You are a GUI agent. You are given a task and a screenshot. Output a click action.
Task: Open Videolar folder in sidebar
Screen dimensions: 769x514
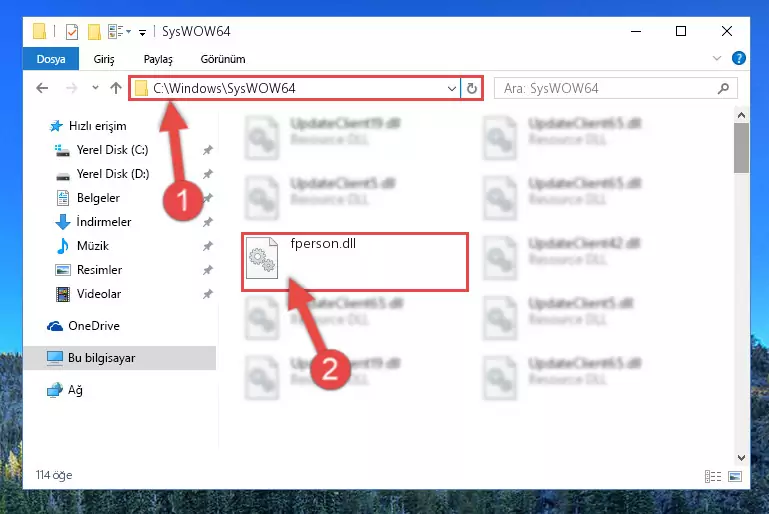pyautogui.click(x=99, y=294)
